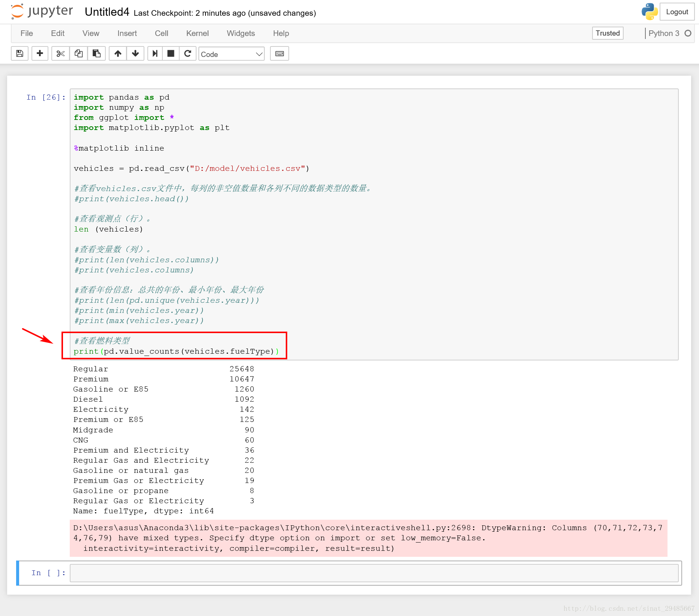Image resolution: width=699 pixels, height=616 pixels.
Task: Save and checkpoint with floppy disk icon
Action: point(20,54)
